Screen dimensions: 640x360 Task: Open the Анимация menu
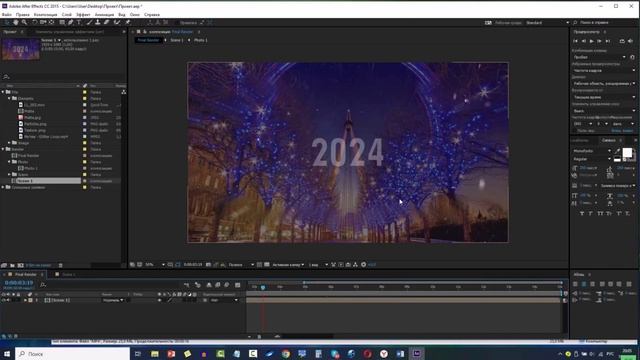click(104, 14)
